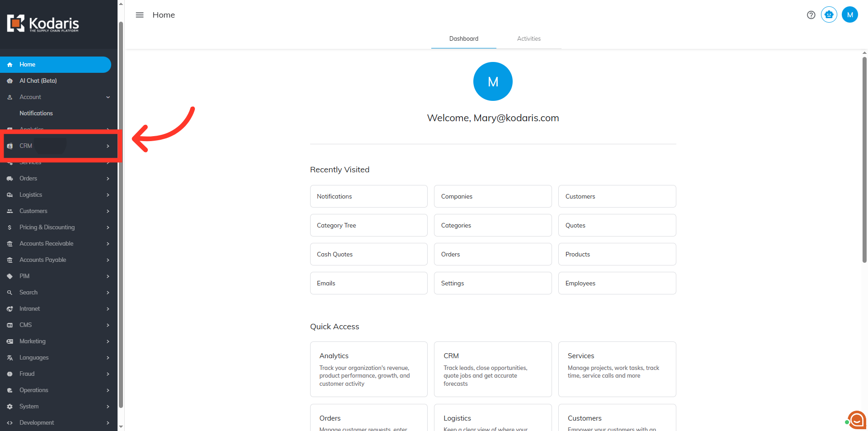The height and width of the screenshot is (431, 868).
Task: Open the Employees recently visited card
Action: [617, 283]
